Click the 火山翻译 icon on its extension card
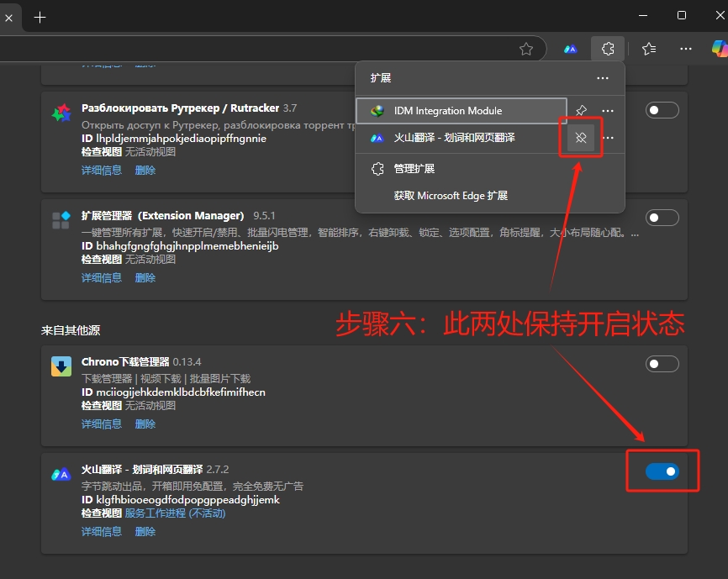The height and width of the screenshot is (579, 728). [61, 474]
